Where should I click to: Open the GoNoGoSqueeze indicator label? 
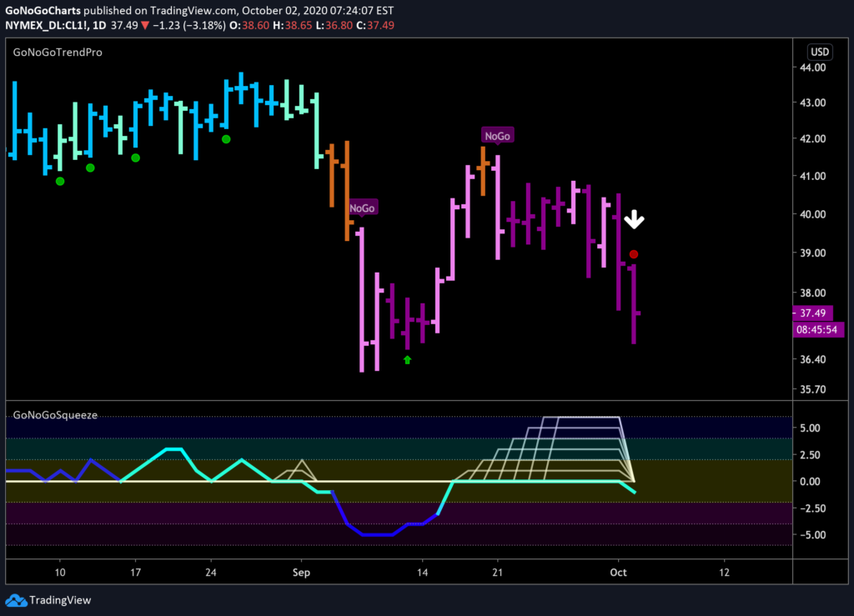pos(55,415)
